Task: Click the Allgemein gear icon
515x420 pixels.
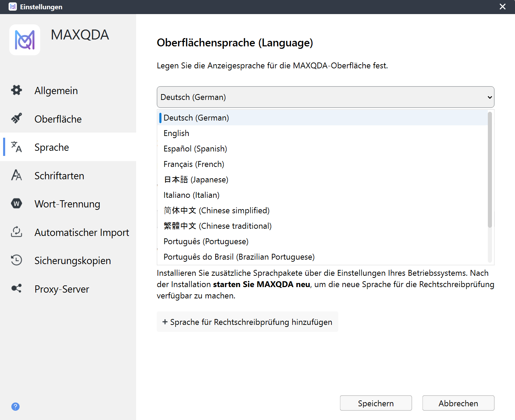Action: [17, 90]
